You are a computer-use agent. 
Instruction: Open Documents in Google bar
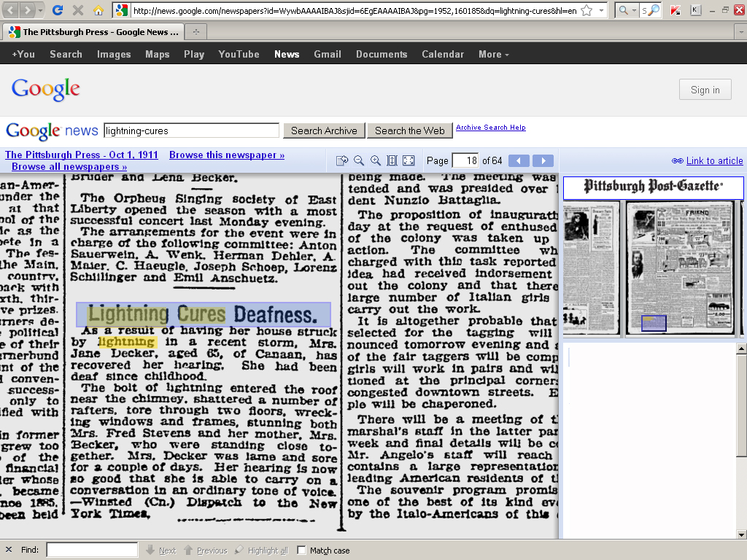382,54
